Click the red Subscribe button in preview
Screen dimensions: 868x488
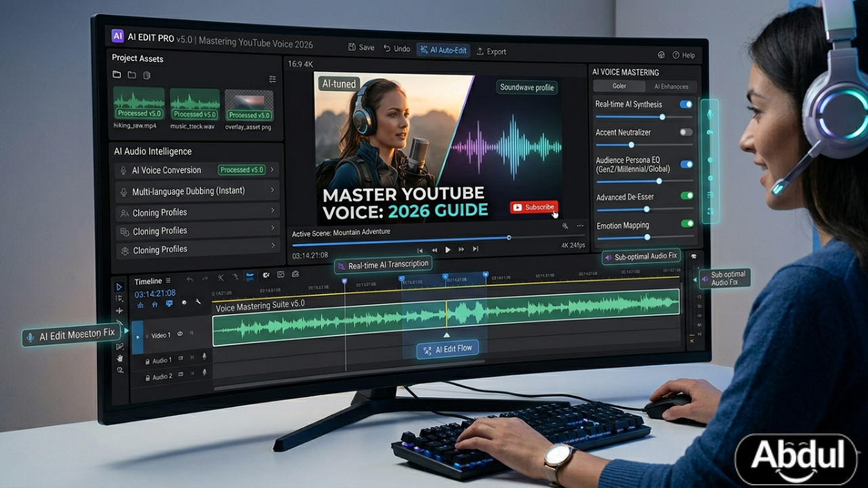click(x=534, y=207)
